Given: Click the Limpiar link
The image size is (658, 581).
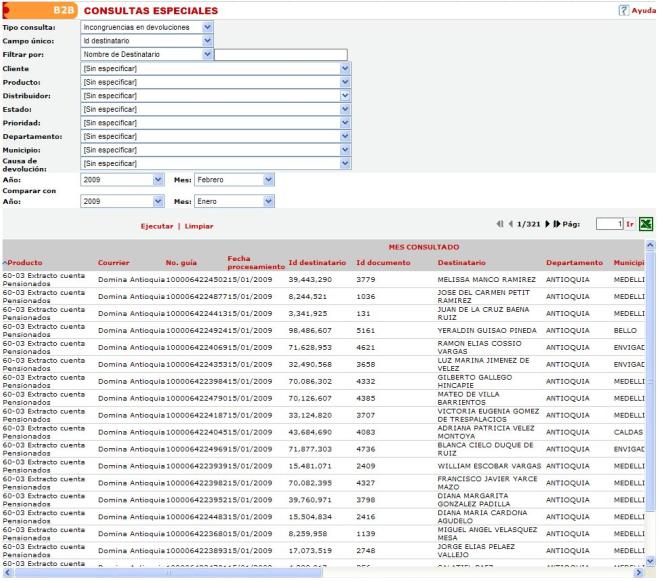Looking at the screenshot, I should click(x=198, y=226).
